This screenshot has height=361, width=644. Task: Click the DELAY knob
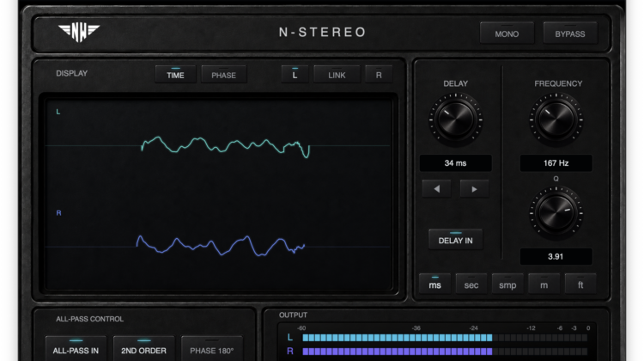455,119
